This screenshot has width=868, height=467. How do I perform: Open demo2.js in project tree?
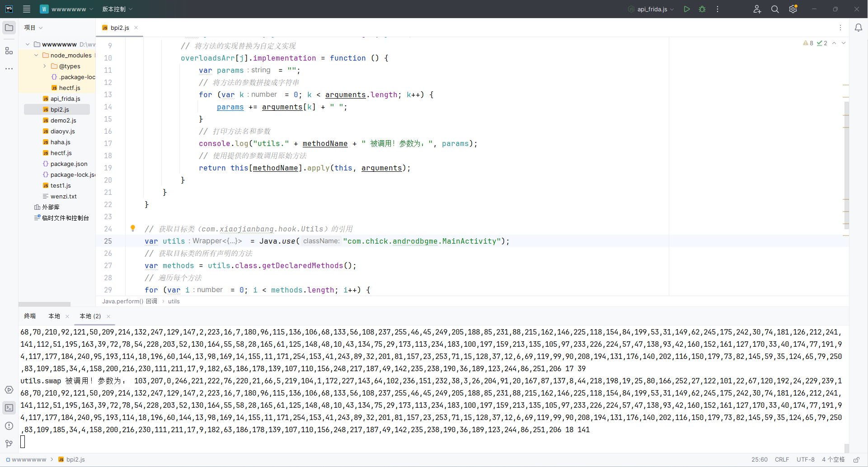click(x=63, y=120)
